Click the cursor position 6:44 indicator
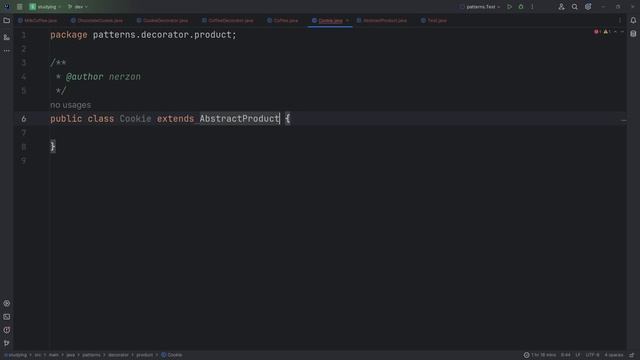 coord(565,355)
